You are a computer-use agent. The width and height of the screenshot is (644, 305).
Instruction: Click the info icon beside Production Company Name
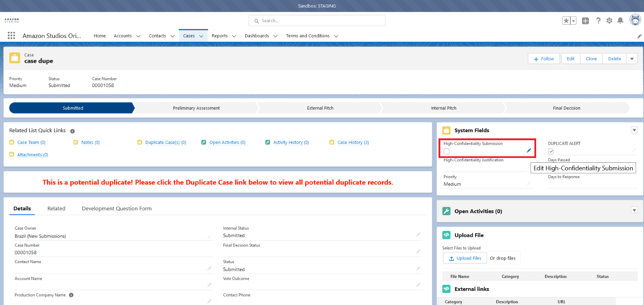tap(71, 295)
